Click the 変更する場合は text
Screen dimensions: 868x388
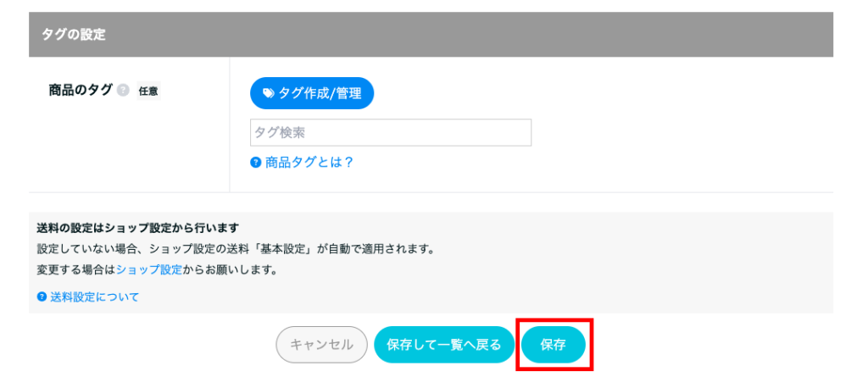(x=76, y=270)
